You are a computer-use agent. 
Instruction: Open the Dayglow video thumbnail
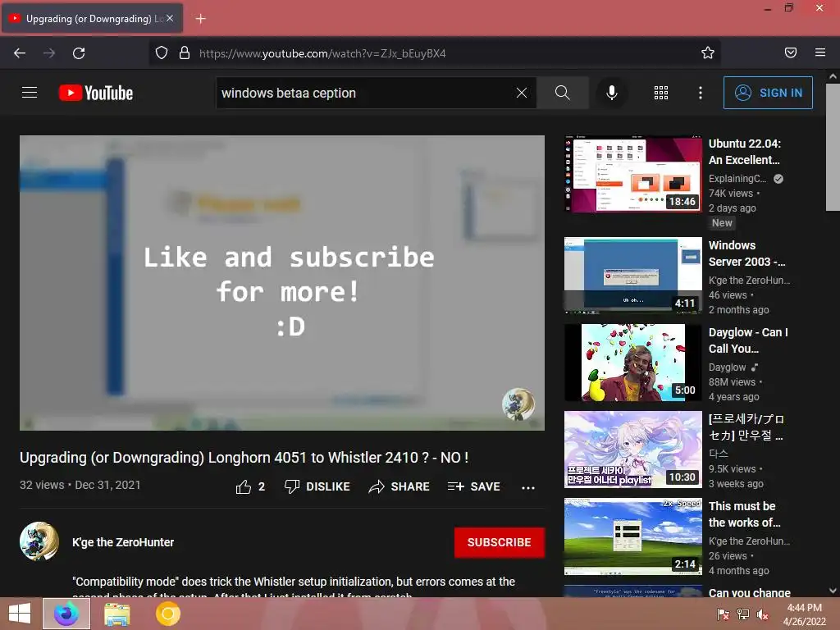tap(632, 362)
